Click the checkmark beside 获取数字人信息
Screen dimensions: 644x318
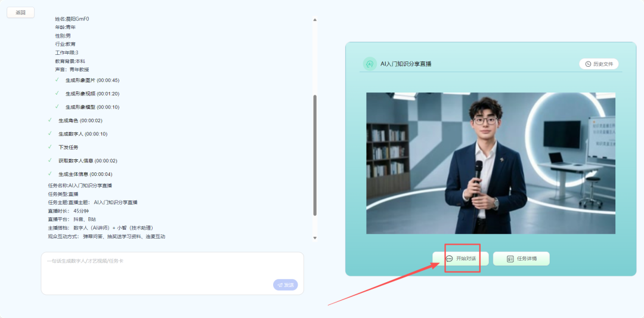(50, 160)
